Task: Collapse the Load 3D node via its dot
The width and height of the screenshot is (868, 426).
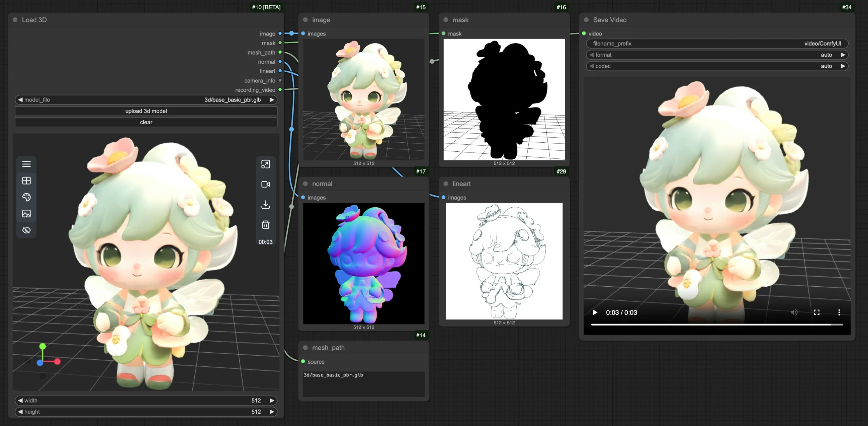Action: 15,20
